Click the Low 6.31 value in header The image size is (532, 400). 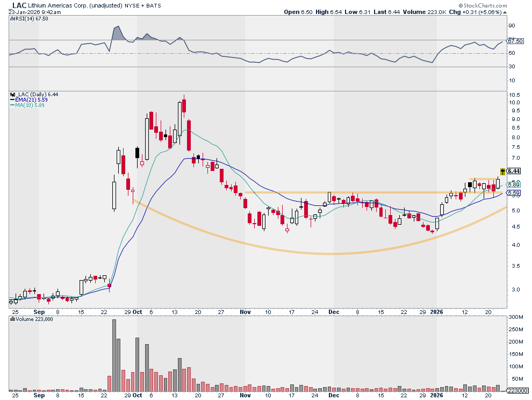pyautogui.click(x=357, y=12)
